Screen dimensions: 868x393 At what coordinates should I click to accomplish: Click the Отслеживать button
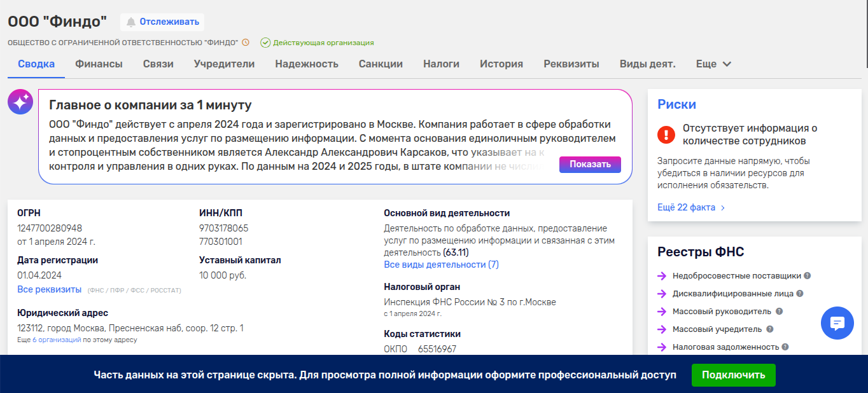162,22
